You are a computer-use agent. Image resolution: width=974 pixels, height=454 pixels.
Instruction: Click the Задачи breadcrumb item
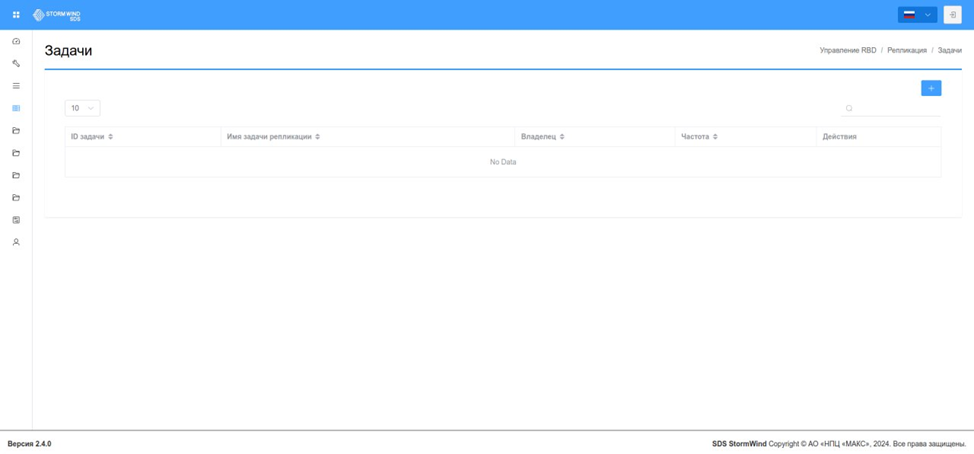point(950,50)
